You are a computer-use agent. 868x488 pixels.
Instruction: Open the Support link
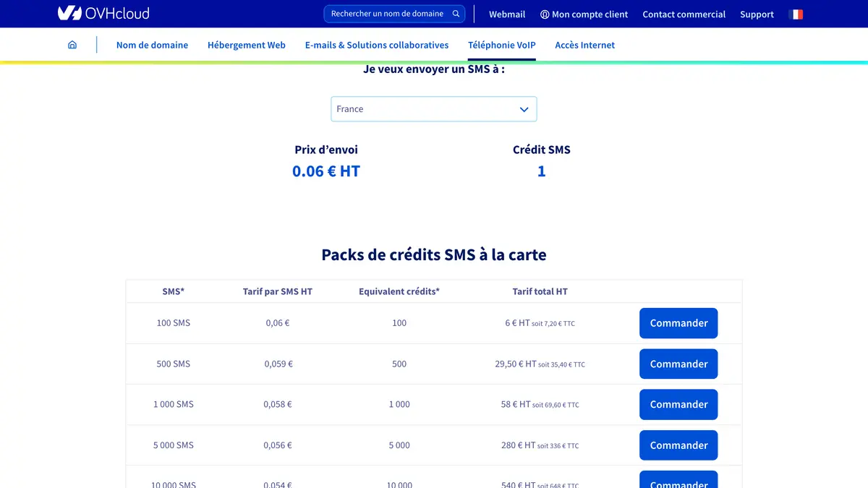[757, 14]
